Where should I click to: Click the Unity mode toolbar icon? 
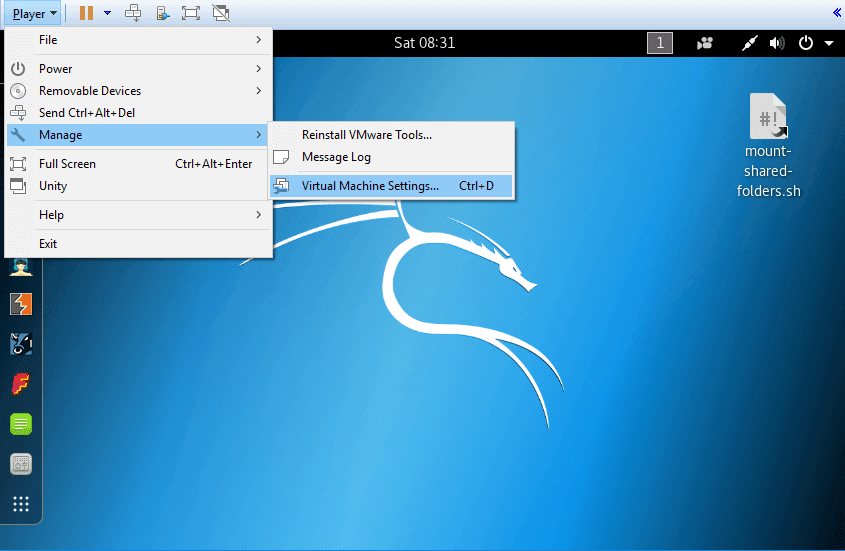221,13
